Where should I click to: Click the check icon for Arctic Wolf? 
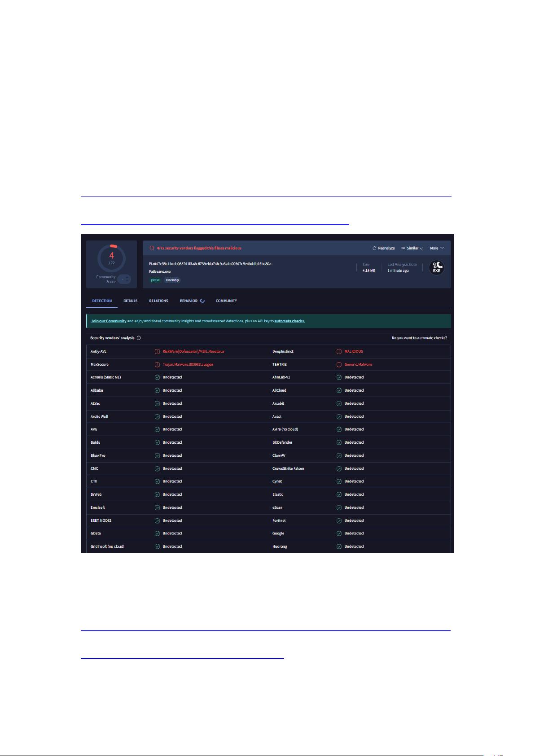tap(157, 416)
